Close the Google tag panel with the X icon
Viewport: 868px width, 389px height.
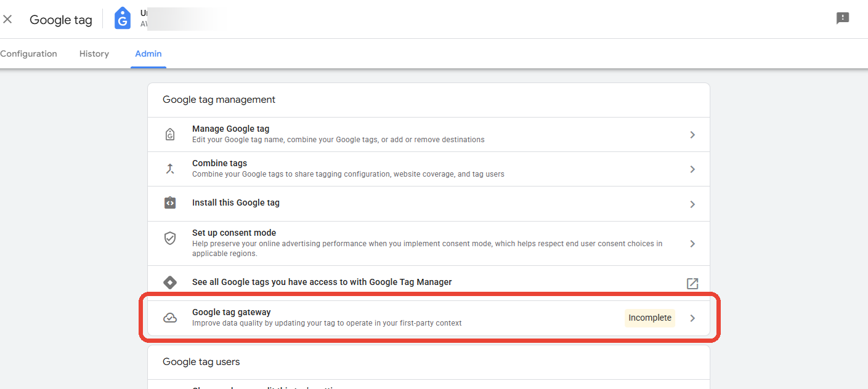pyautogui.click(x=7, y=20)
